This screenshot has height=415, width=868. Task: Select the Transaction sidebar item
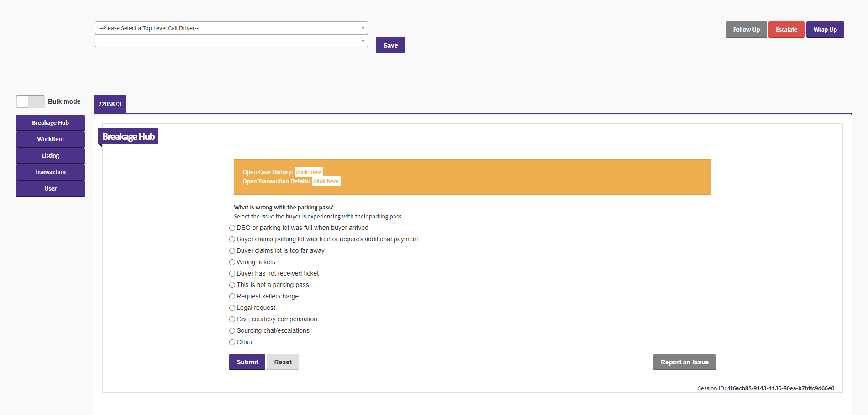click(x=50, y=172)
